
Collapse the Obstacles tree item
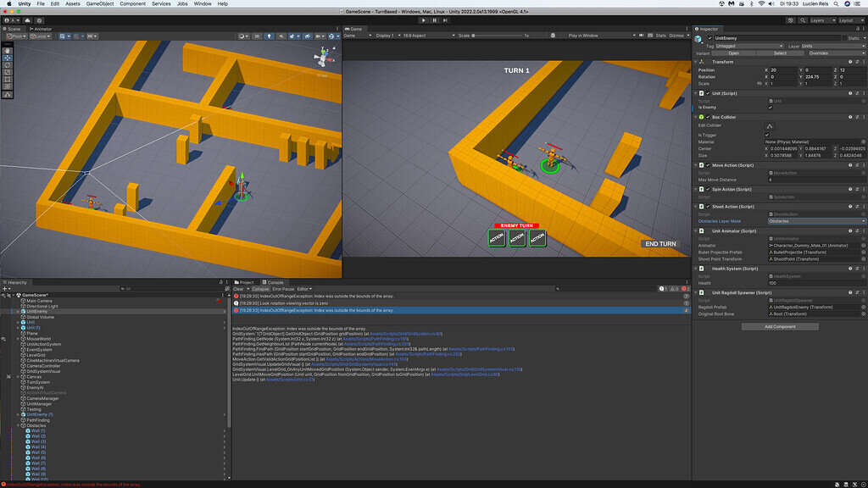coord(19,426)
